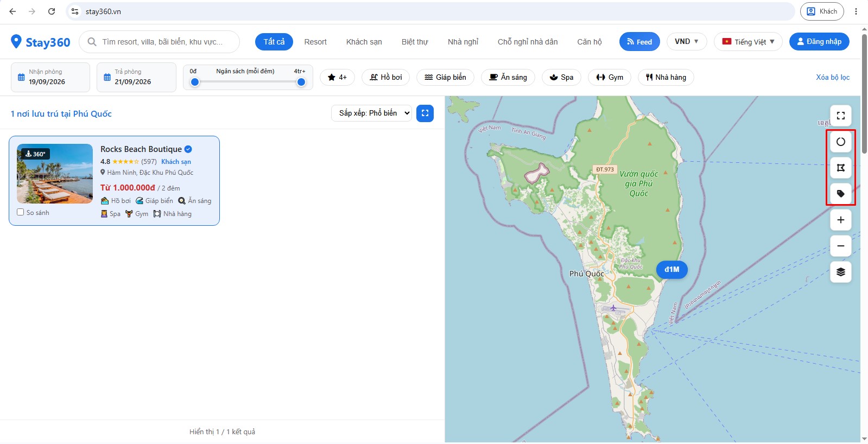This screenshot has width=868, height=444.
Task: Toggle map fullscreen icon
Action: (841, 116)
